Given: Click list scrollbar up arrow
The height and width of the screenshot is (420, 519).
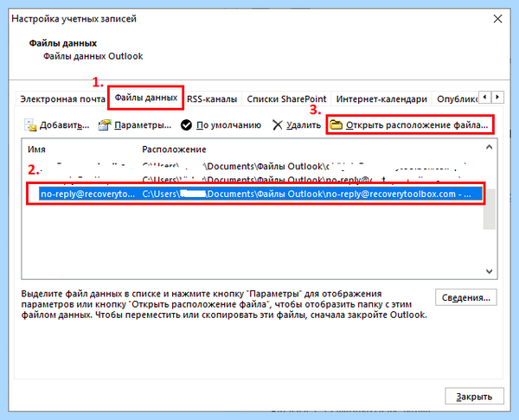Looking at the screenshot, I should (490, 147).
